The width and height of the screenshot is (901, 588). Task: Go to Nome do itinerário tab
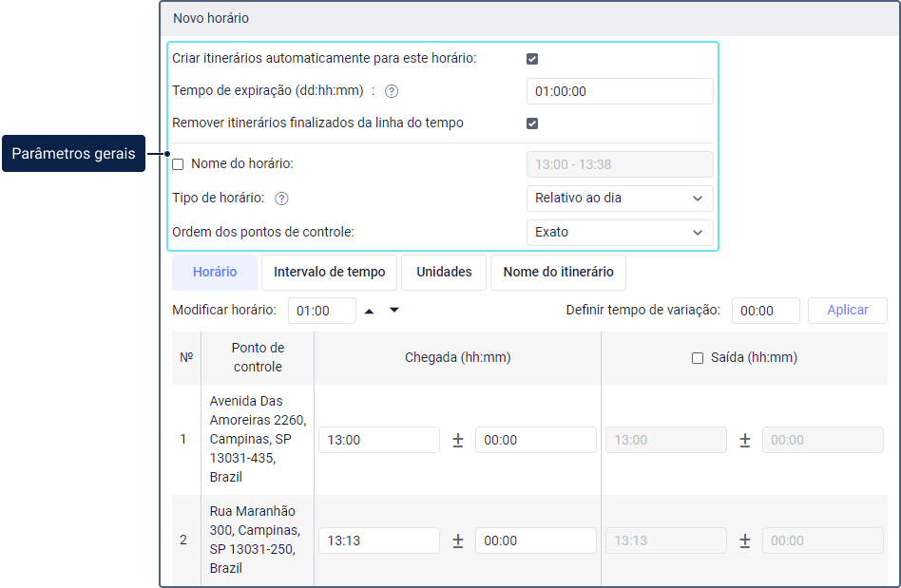point(558,272)
